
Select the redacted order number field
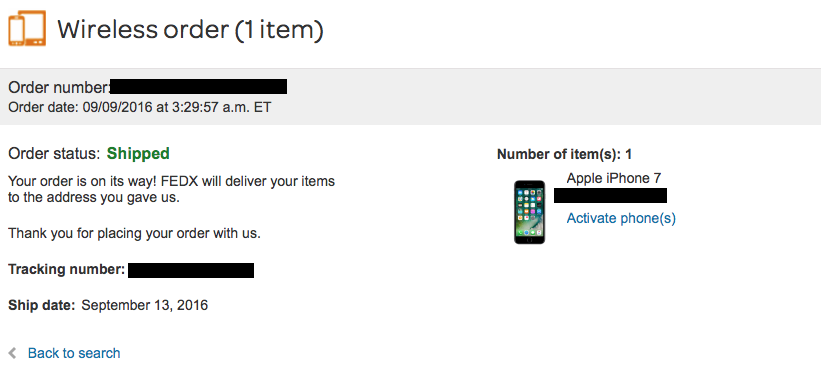click(198, 86)
